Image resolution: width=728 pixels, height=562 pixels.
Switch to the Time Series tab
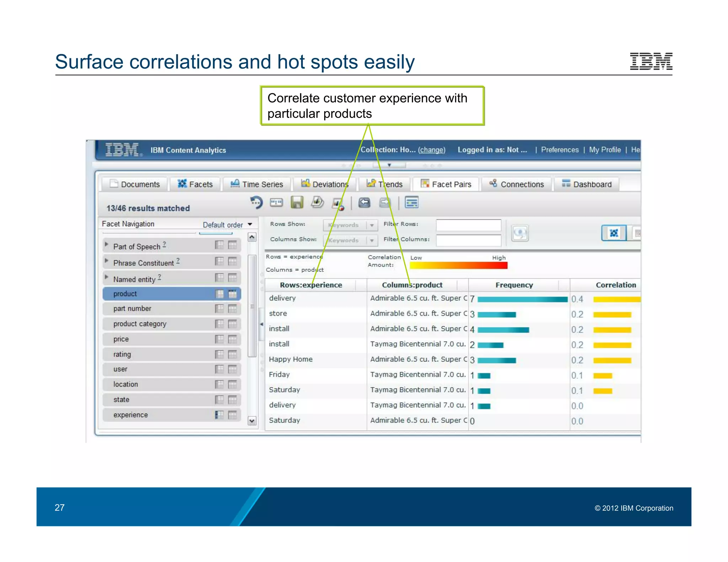pyautogui.click(x=256, y=184)
